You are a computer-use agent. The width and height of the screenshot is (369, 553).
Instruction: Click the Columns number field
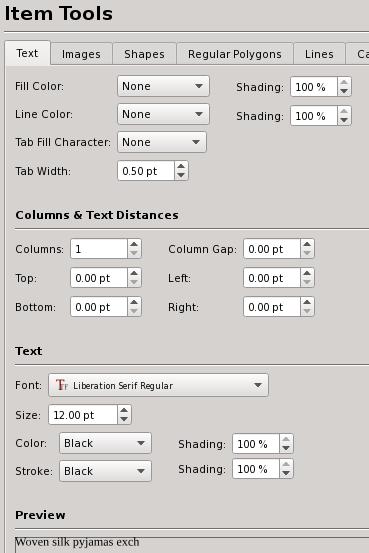(99, 249)
